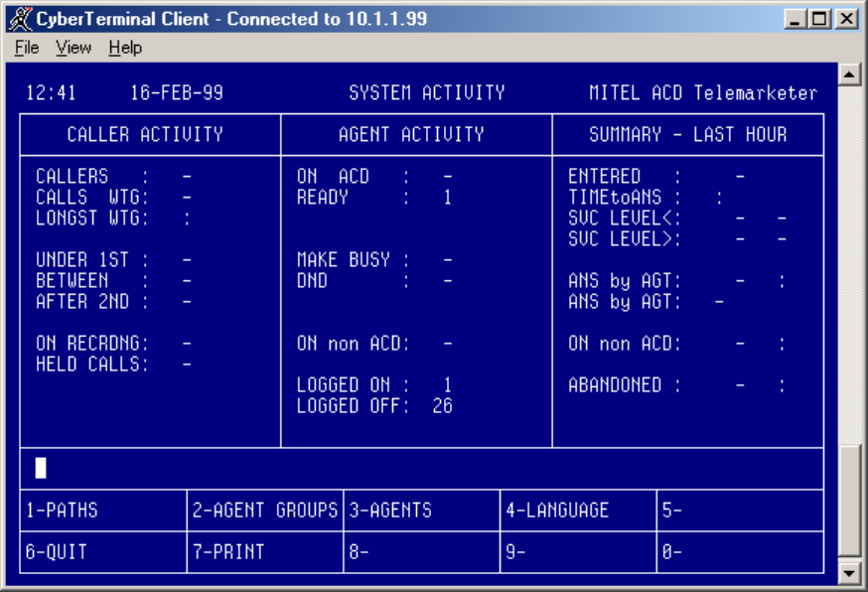Click the HELD CALLS label
This screenshot has height=592, width=868.
87,365
